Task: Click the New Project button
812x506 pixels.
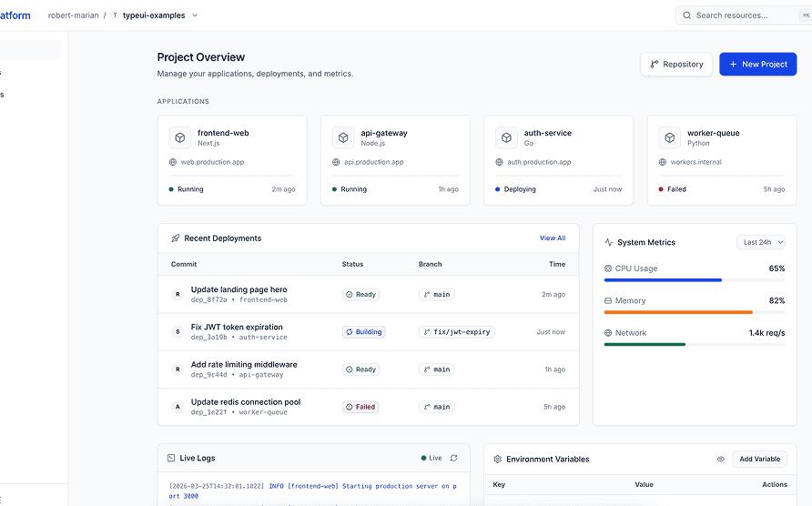Action: 757,65
